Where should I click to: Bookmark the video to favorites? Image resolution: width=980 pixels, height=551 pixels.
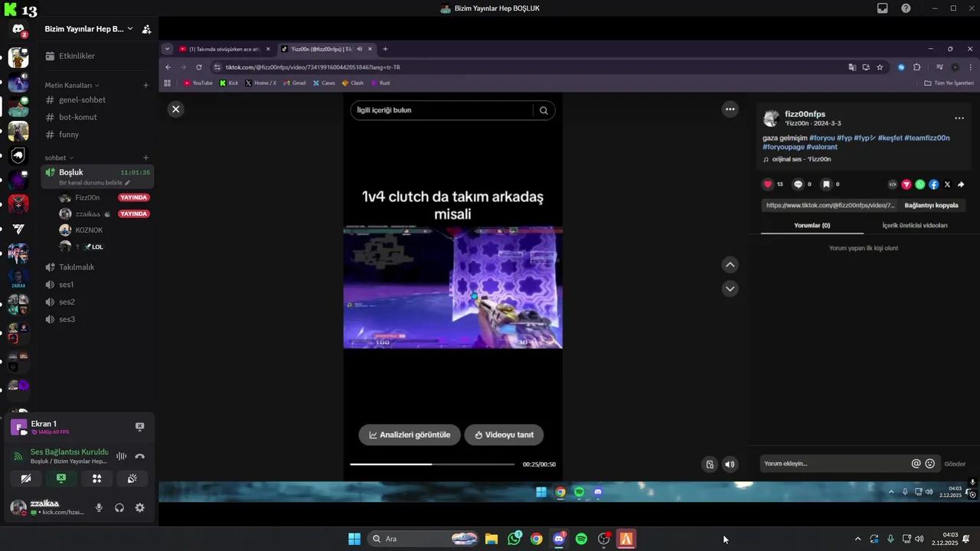click(826, 184)
